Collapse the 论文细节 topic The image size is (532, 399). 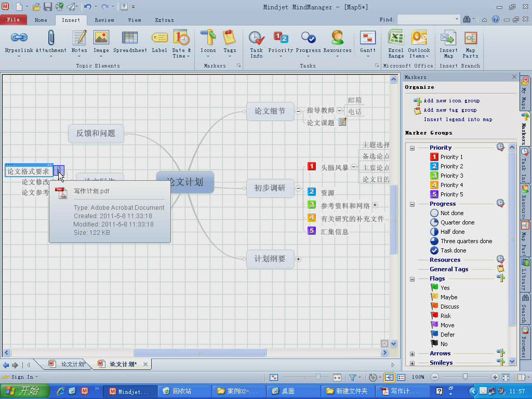[298, 111]
